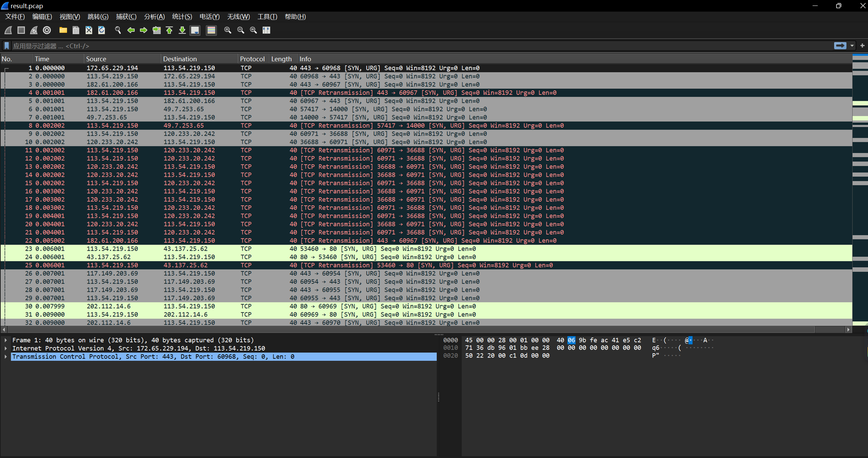Open the 捕获(C) menu
868x458 pixels.
(126, 17)
